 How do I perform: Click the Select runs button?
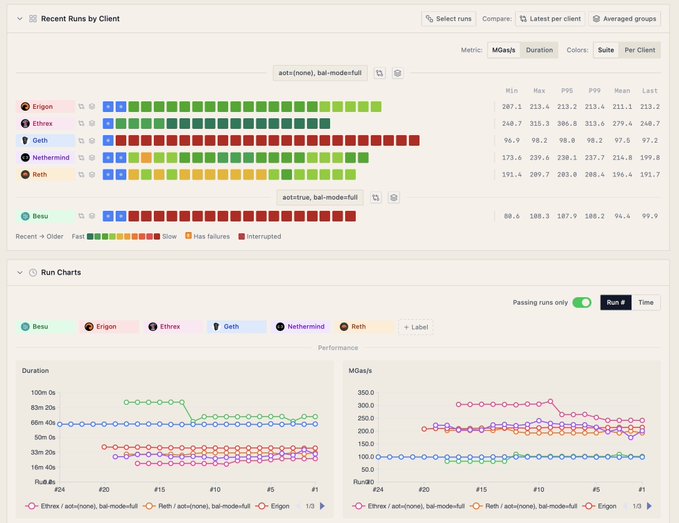[x=449, y=19]
